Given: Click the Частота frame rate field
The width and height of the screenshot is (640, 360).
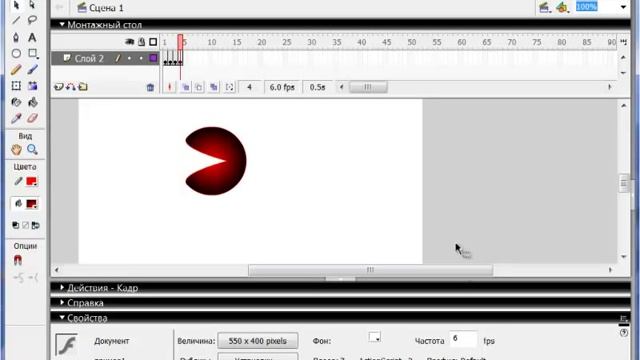Looking at the screenshot, I should point(463,339).
